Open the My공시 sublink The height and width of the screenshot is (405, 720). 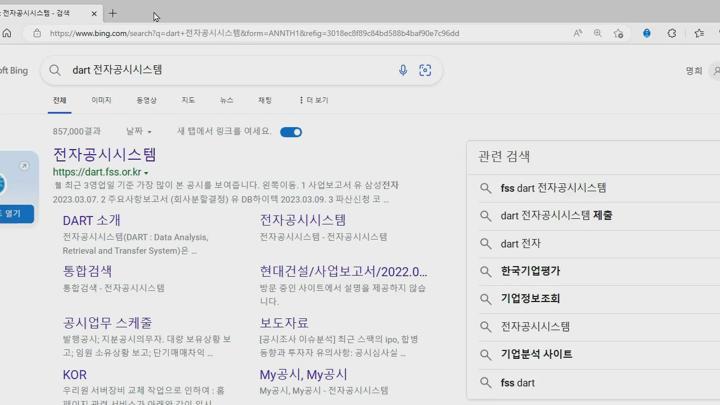coord(304,374)
